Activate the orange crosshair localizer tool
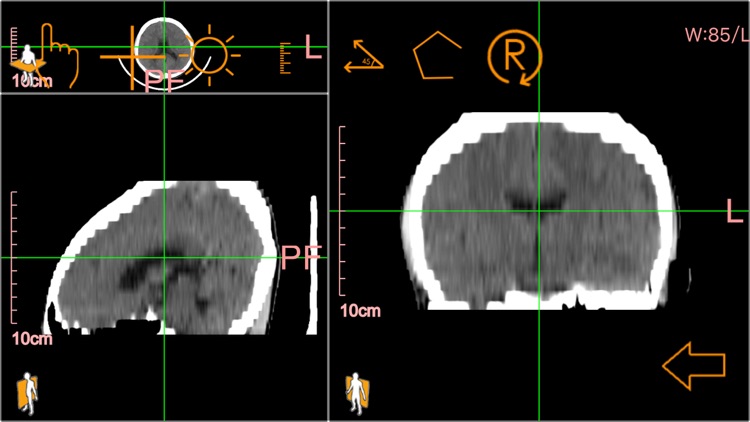The image size is (750, 422). [132, 57]
